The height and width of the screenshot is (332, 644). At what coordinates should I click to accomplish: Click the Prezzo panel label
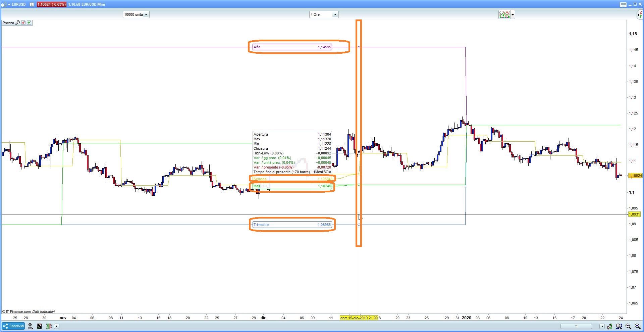click(8, 23)
